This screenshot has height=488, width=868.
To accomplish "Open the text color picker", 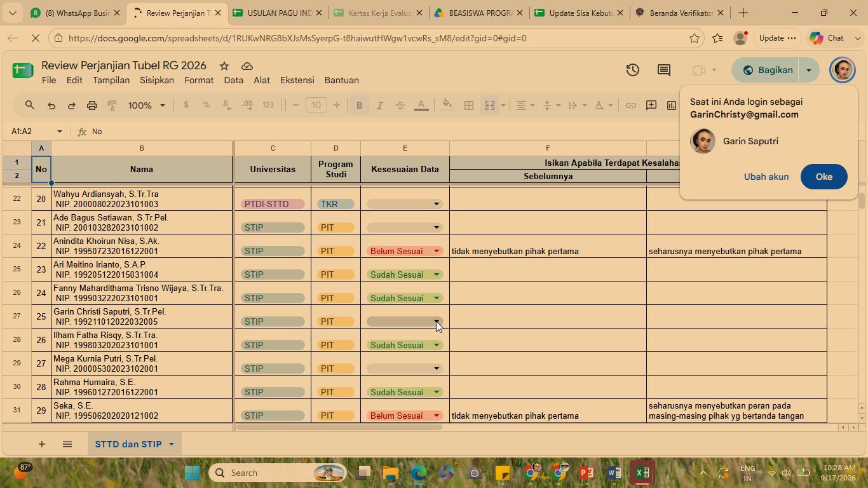I will pyautogui.click(x=421, y=105).
